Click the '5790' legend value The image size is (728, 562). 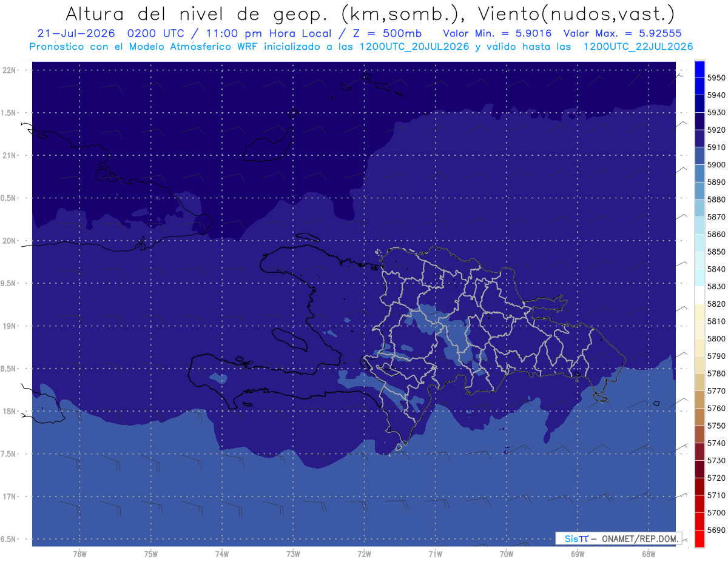(x=716, y=356)
